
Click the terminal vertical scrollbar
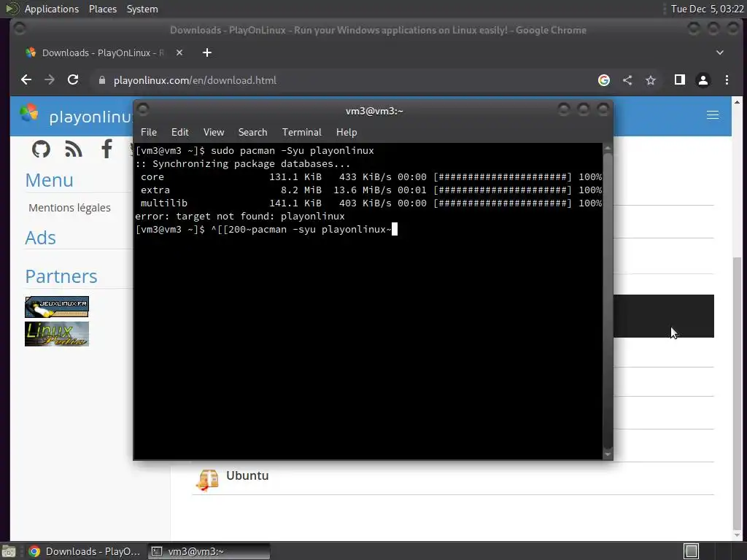(x=608, y=301)
